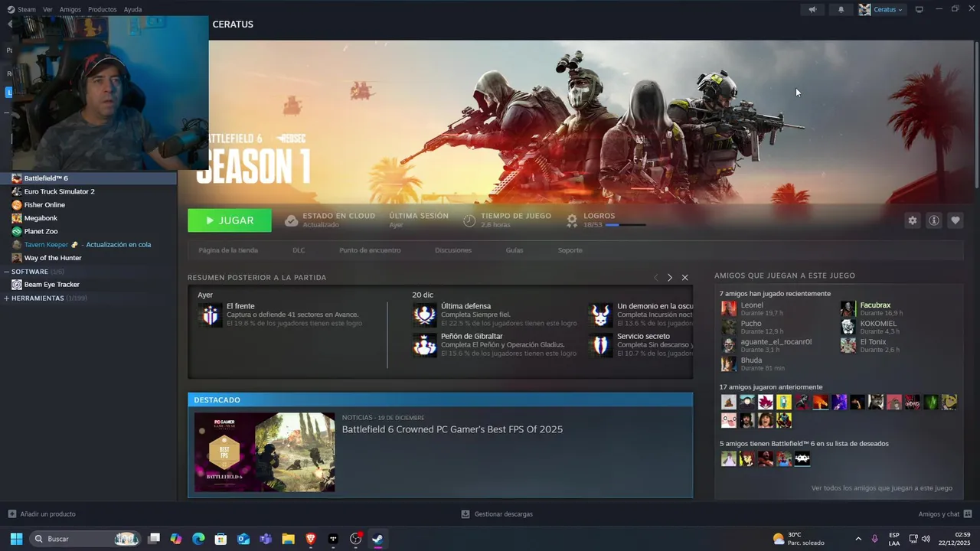Click the Windows taskbar Buscar search box
Viewport: 980px width, 551px height.
[86, 539]
